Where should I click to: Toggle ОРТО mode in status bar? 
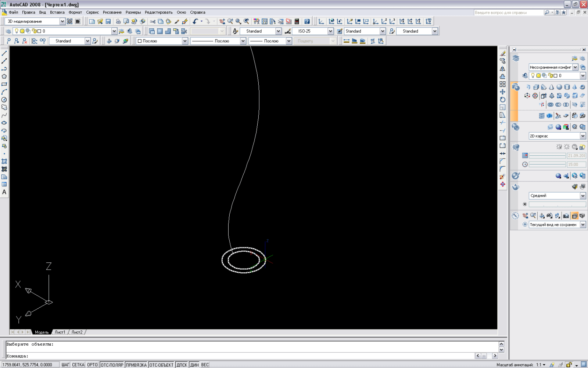92,365
